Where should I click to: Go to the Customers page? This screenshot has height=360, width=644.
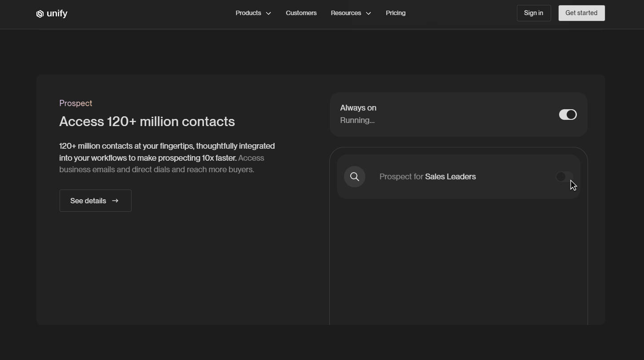coord(301,13)
